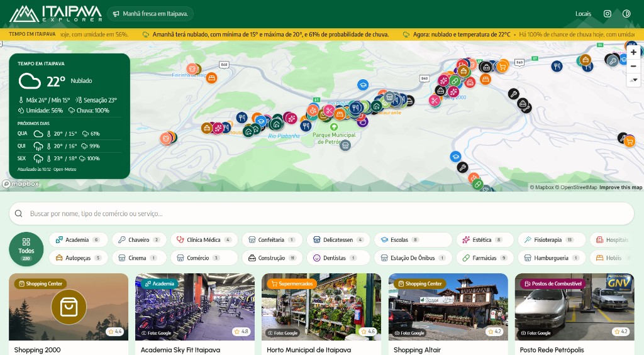The width and height of the screenshot is (644, 355).
Task: Select the red hospital building map marker
Action: click(470, 82)
